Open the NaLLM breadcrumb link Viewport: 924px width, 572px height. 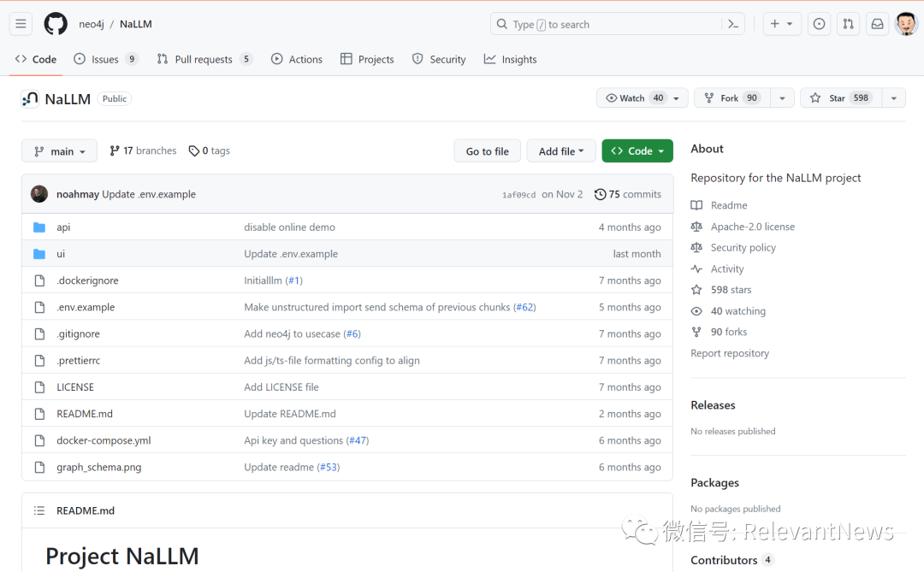[135, 24]
